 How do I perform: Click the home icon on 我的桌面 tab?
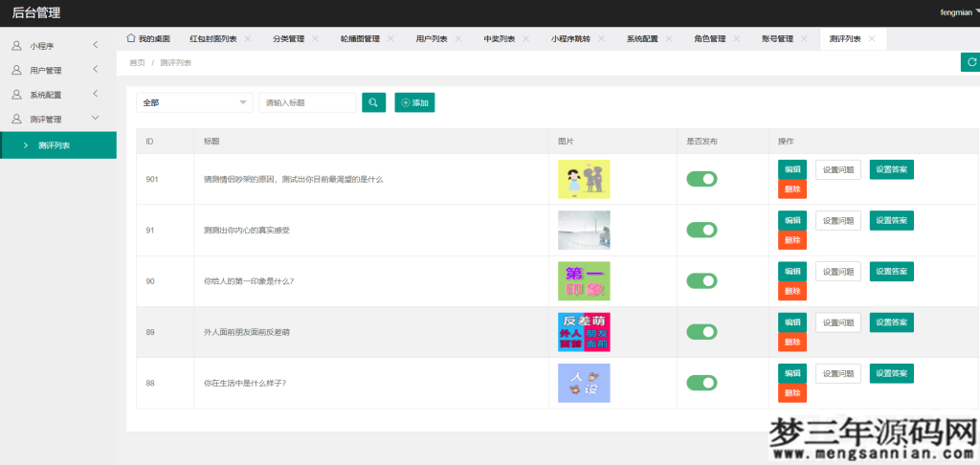pos(130,38)
